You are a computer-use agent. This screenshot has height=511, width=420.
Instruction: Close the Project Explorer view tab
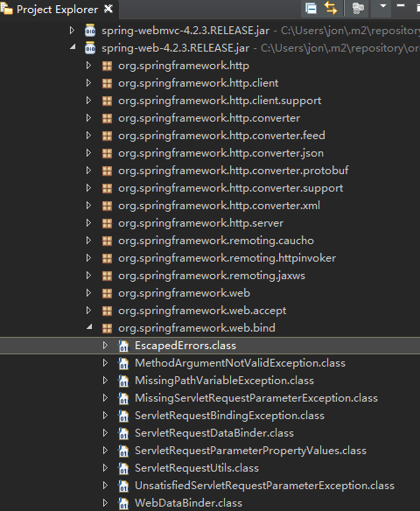108,9
